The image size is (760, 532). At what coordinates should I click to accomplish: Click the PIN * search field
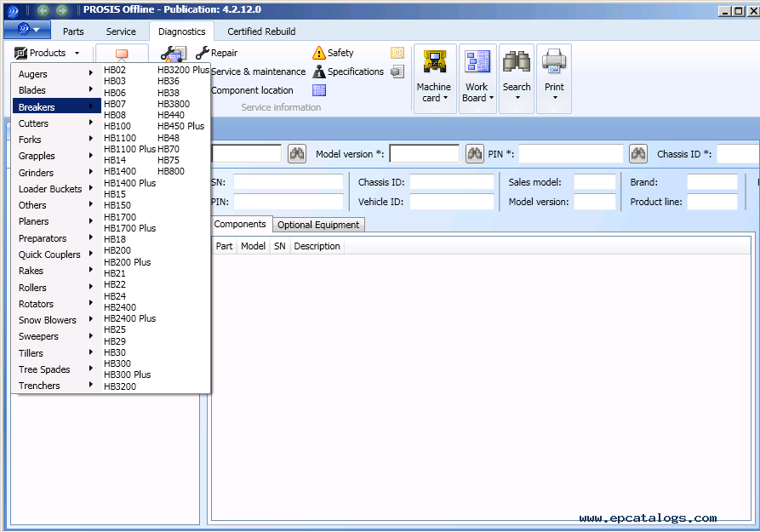click(570, 154)
